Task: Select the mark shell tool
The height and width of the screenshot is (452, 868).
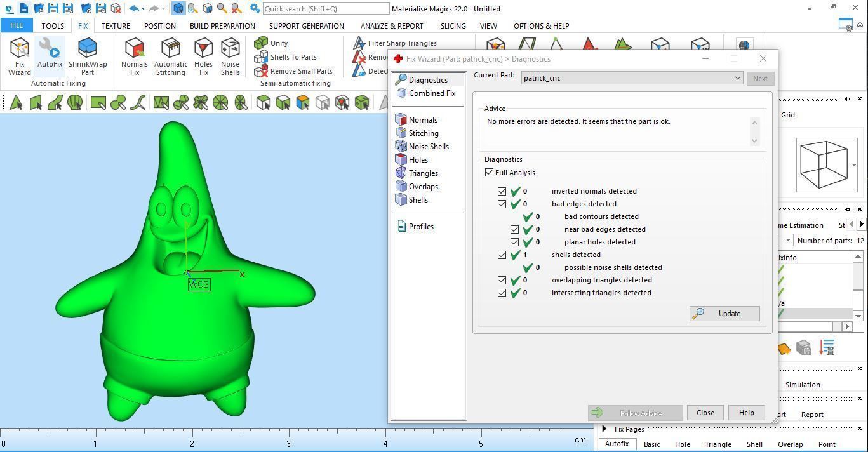Action: pyautogui.click(x=75, y=102)
